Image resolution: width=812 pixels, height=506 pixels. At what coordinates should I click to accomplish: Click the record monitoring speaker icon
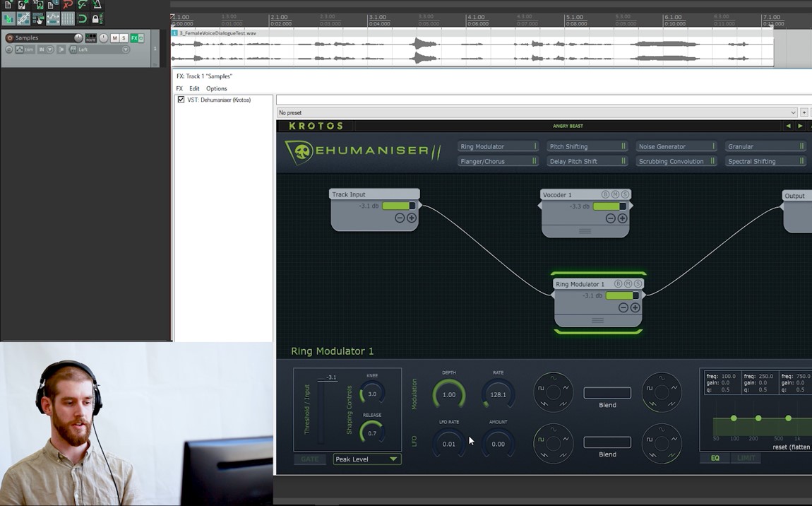pos(61,49)
